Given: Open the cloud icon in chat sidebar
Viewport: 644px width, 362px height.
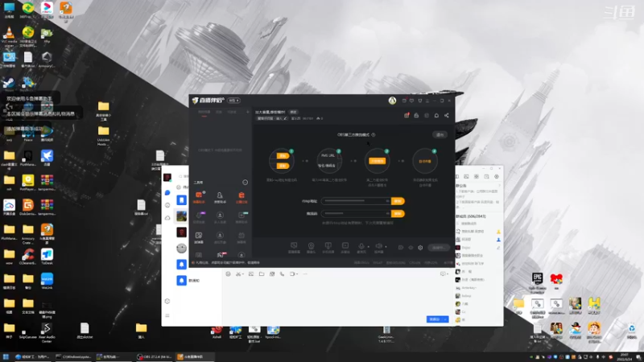Looking at the screenshot, I should coord(167,217).
